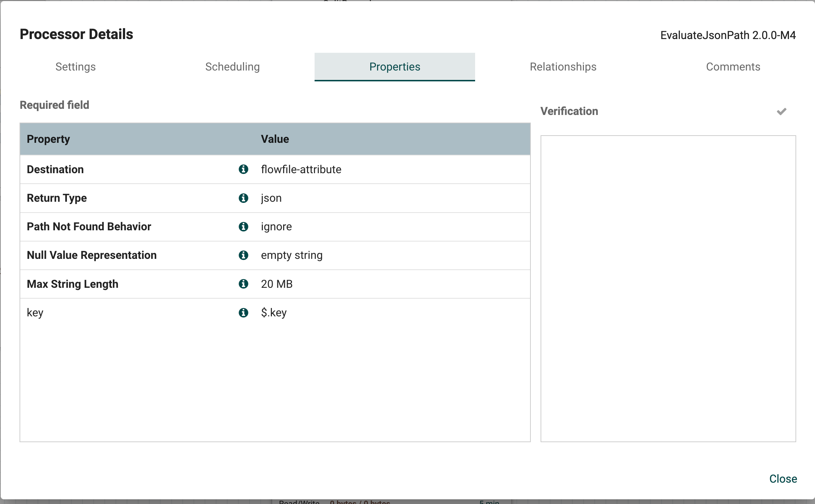Click the Property column header
The height and width of the screenshot is (504, 815).
coord(48,139)
